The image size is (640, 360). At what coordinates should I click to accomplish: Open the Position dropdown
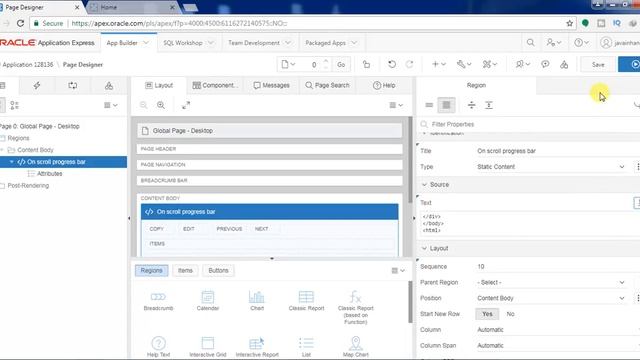pyautogui.click(x=550, y=298)
